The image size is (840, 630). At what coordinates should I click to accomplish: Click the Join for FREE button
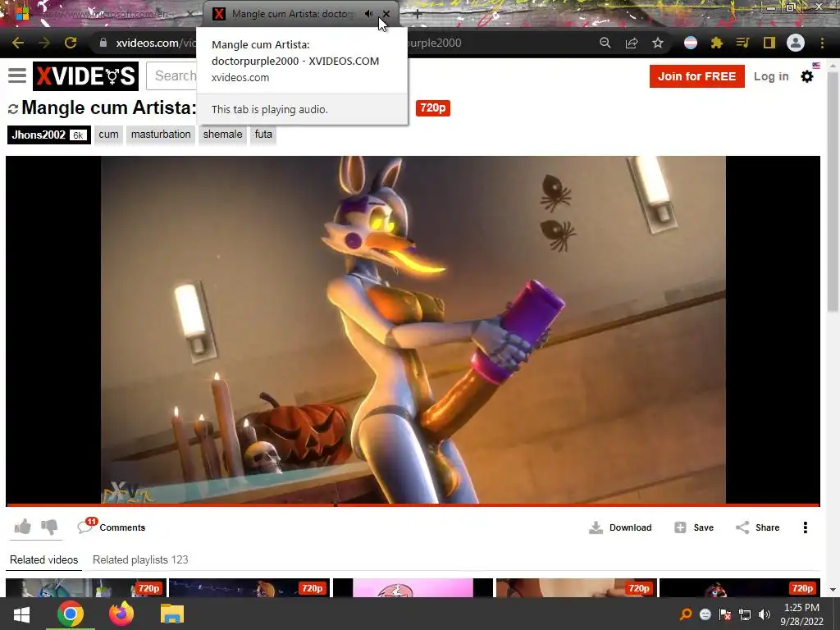[697, 76]
